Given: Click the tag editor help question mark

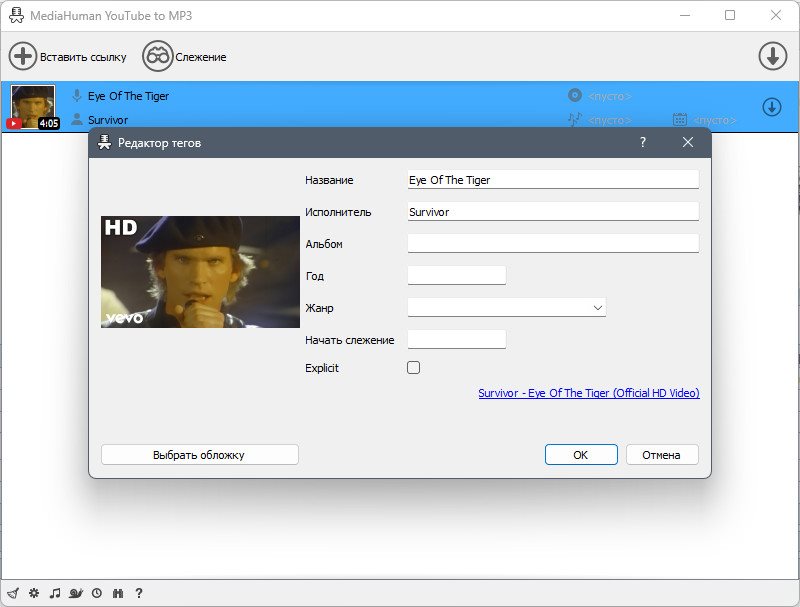Looking at the screenshot, I should click(643, 142).
